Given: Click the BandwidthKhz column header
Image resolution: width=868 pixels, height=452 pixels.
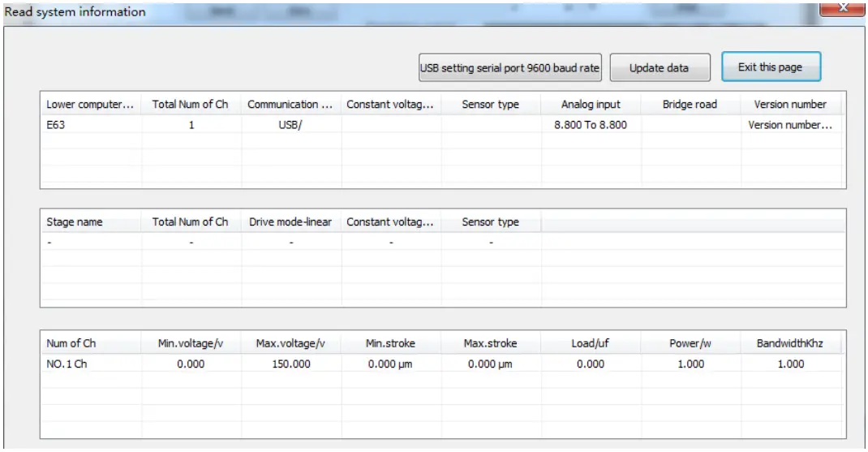Looking at the screenshot, I should click(x=790, y=343).
